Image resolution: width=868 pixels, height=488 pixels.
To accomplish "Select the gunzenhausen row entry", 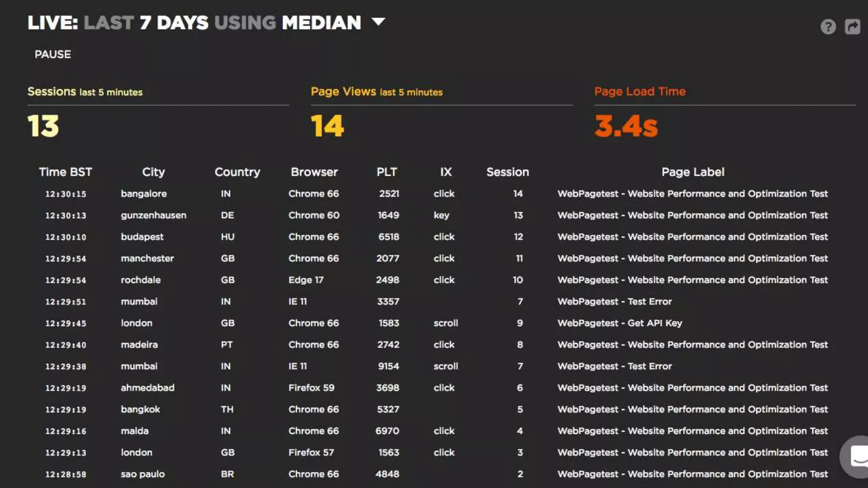I will click(153, 215).
